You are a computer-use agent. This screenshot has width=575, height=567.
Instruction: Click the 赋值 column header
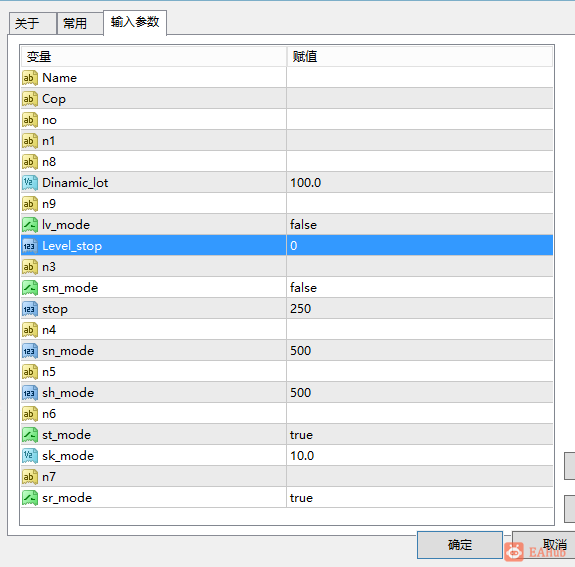coord(420,56)
